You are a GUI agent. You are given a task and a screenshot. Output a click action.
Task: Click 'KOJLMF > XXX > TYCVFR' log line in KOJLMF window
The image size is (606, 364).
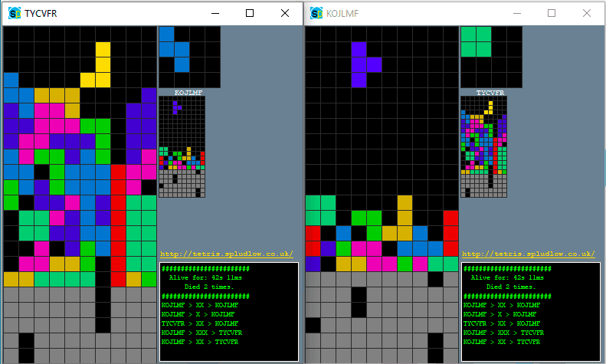click(503, 333)
